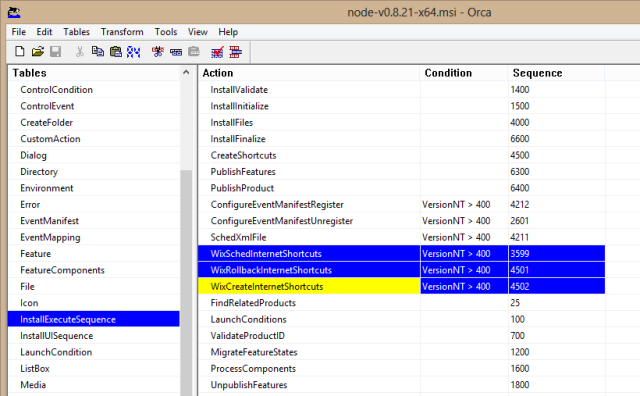Image resolution: width=640 pixels, height=396 pixels.
Task: Select the Directory table
Action: point(39,172)
